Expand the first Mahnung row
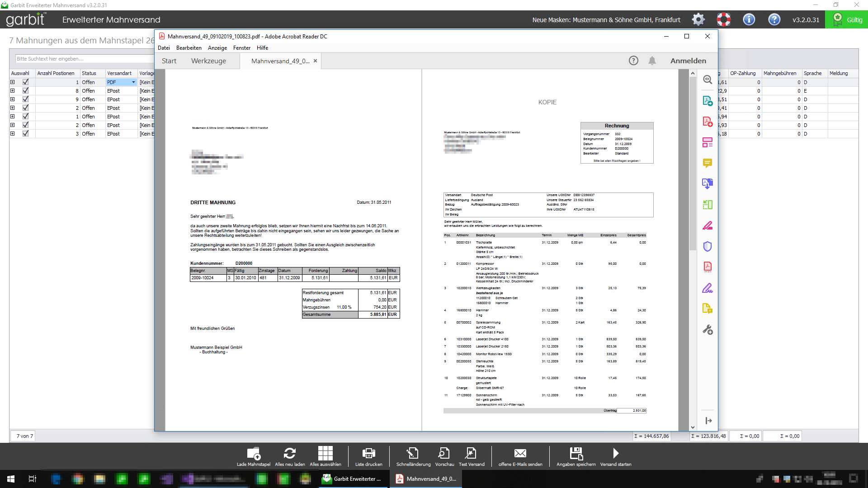The width and height of the screenshot is (868, 488). (x=13, y=82)
